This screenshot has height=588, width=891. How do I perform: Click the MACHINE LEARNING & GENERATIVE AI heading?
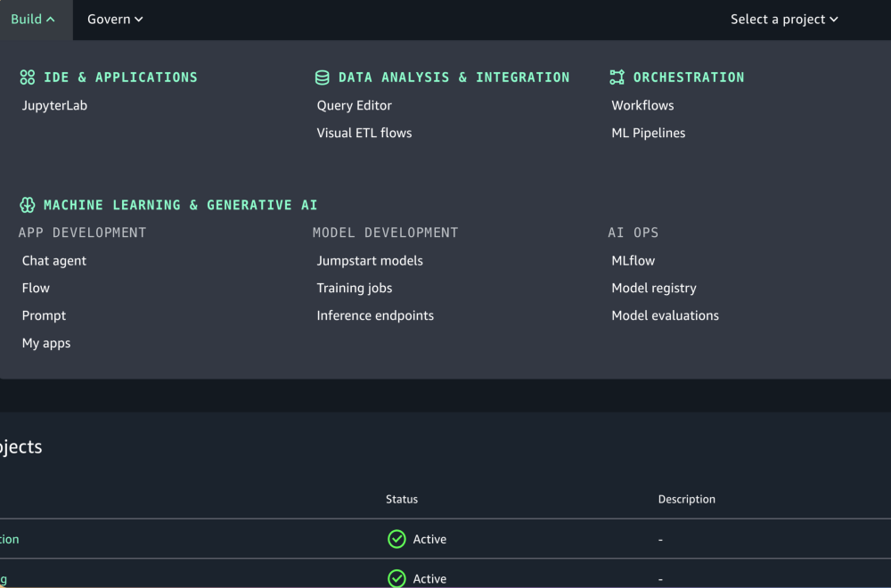[x=181, y=205]
